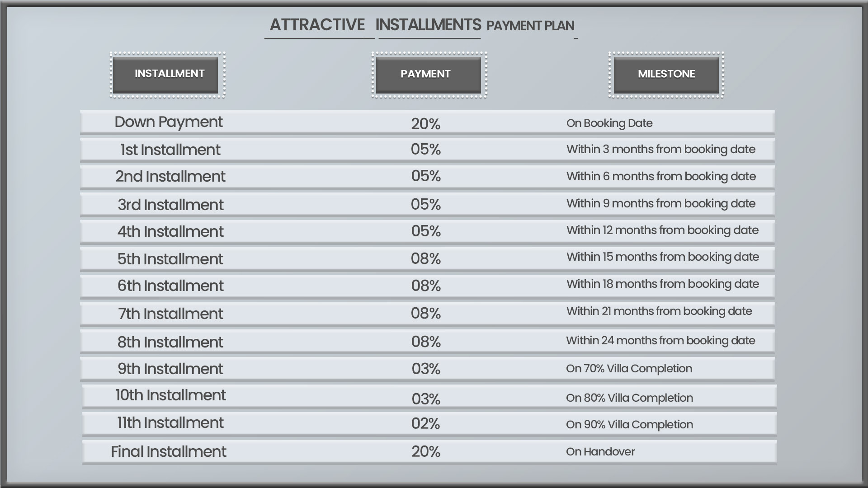Click the 2nd Installment label

(170, 176)
